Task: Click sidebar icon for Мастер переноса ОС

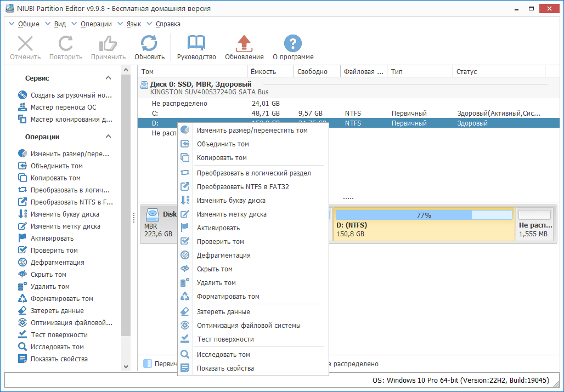Action: (22, 107)
